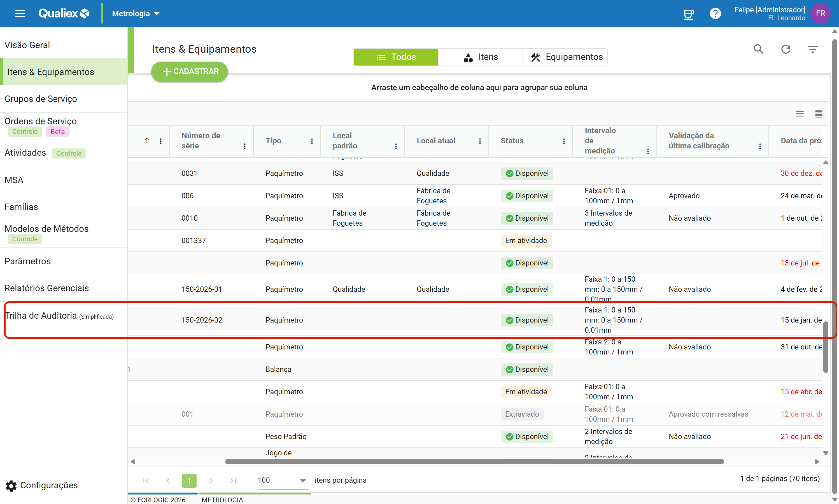The height and width of the screenshot is (504, 839).
Task: Click the CADASTRAR button
Action: tap(190, 72)
